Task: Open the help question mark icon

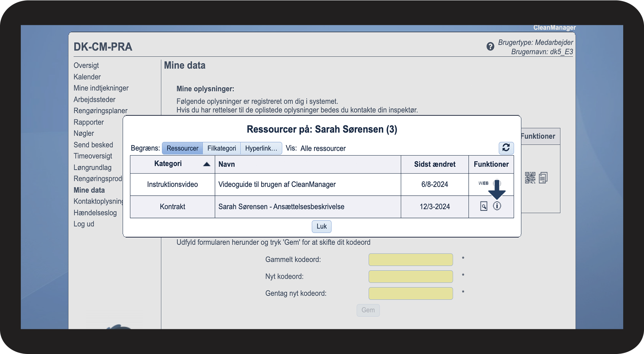Action: pyautogui.click(x=490, y=47)
